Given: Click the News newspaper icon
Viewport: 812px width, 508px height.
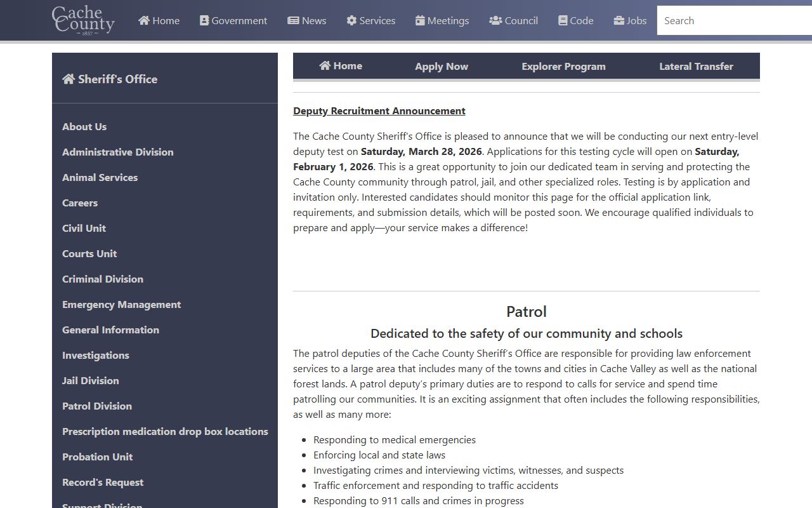Looking at the screenshot, I should click(x=293, y=20).
